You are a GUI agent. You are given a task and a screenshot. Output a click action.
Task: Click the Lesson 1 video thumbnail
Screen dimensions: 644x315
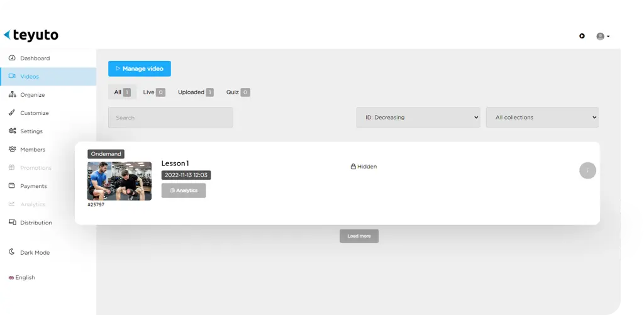pos(119,181)
